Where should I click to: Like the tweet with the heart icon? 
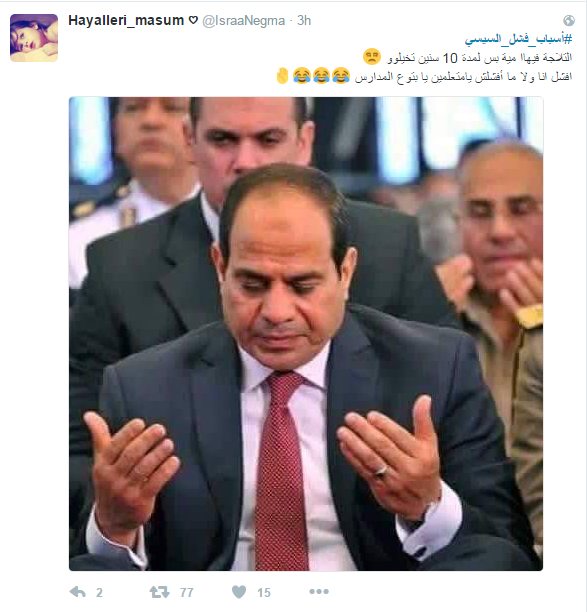coord(239,592)
